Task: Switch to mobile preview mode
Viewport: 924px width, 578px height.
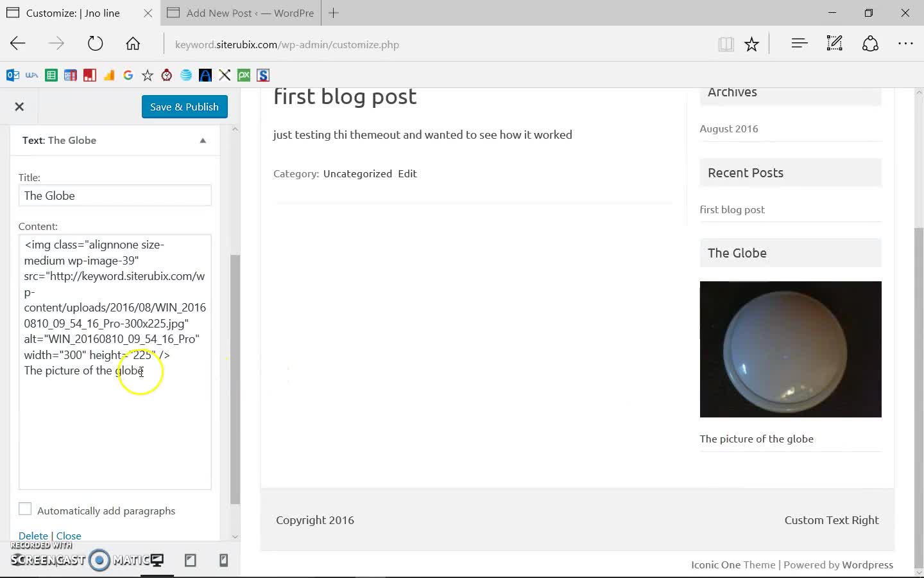Action: tap(223, 560)
